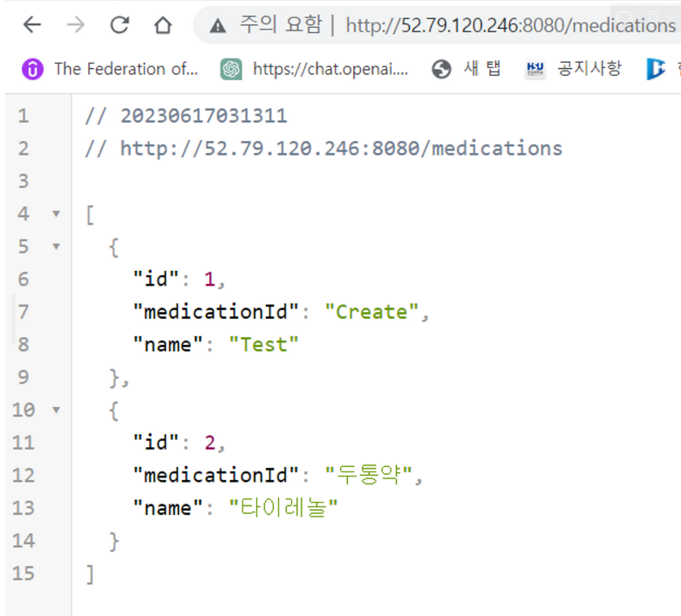Click the "name" key on line 13
Screen dimensions: 681x616
click(x=167, y=507)
